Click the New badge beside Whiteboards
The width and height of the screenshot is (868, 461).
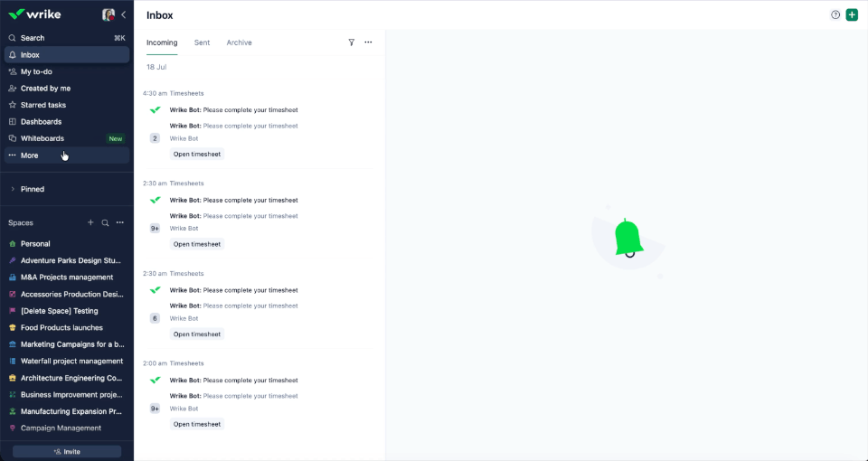pos(116,139)
